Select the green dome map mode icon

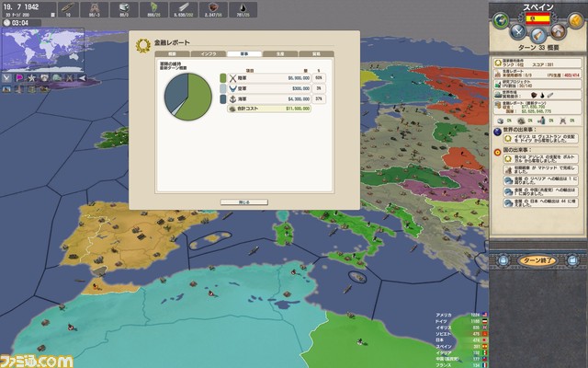pos(57,77)
